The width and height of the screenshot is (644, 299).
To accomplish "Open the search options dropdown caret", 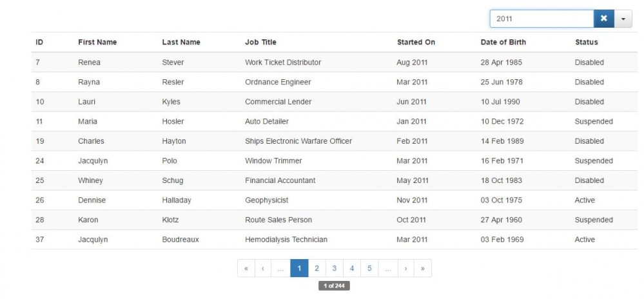I will pos(623,19).
